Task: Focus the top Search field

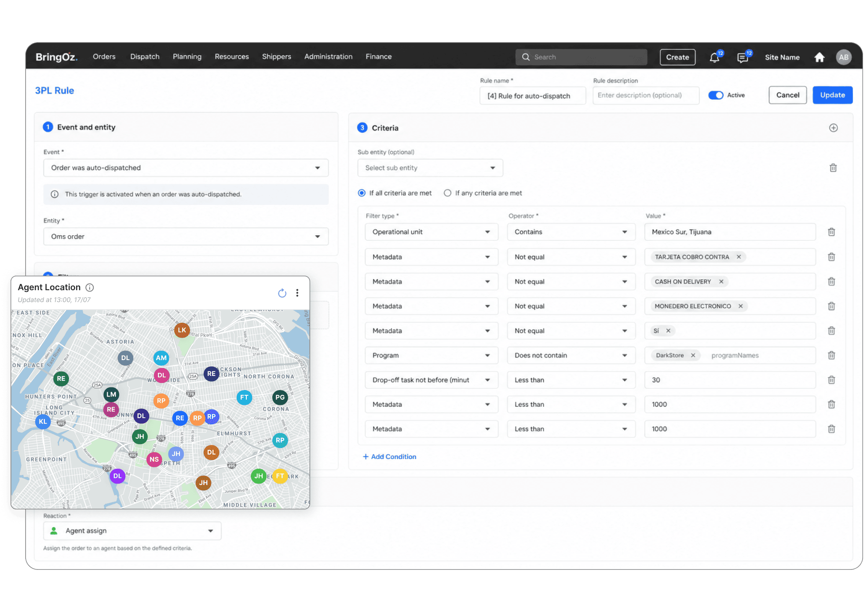Action: pos(581,57)
